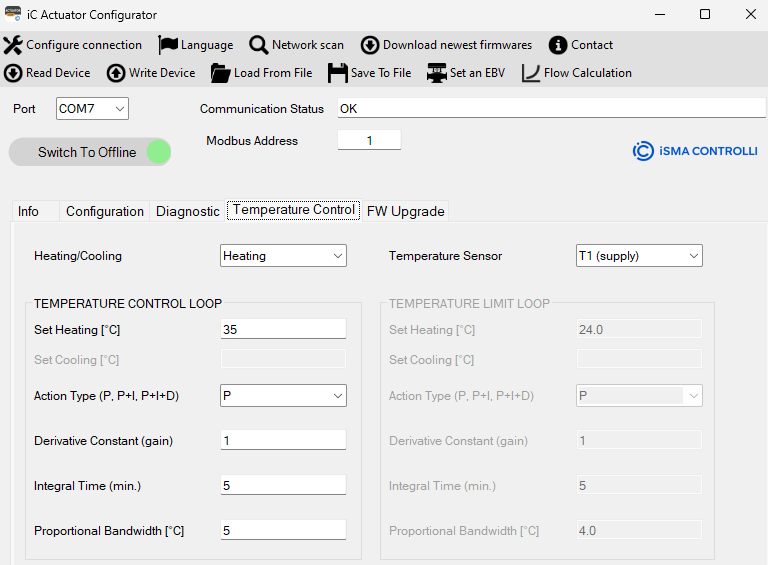The width and height of the screenshot is (768, 565).
Task: Click the control loop Proportional Bandwidth field
Action: 283,530
